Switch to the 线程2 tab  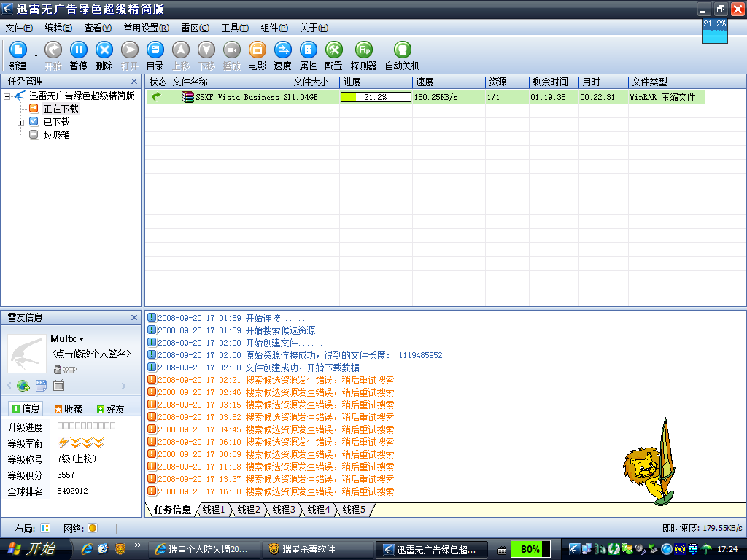pyautogui.click(x=249, y=510)
